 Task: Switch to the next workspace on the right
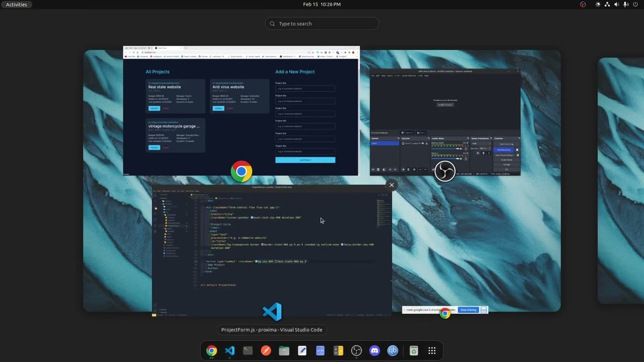(x=621, y=181)
